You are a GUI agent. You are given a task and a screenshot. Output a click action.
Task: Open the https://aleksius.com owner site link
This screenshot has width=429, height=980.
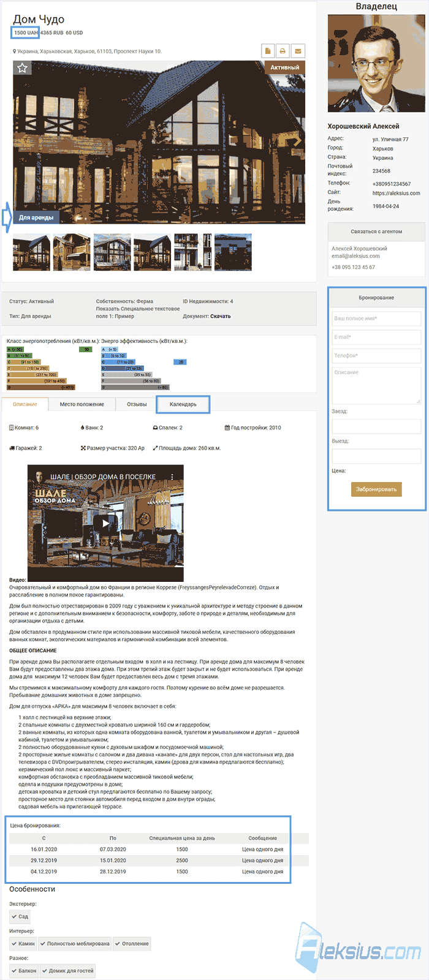click(x=396, y=193)
